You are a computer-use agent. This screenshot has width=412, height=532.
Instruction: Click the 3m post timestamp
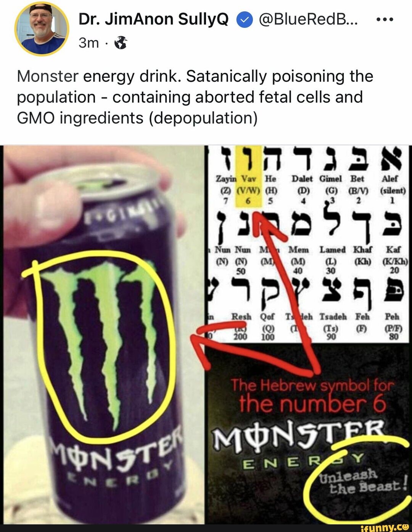[x=89, y=43]
